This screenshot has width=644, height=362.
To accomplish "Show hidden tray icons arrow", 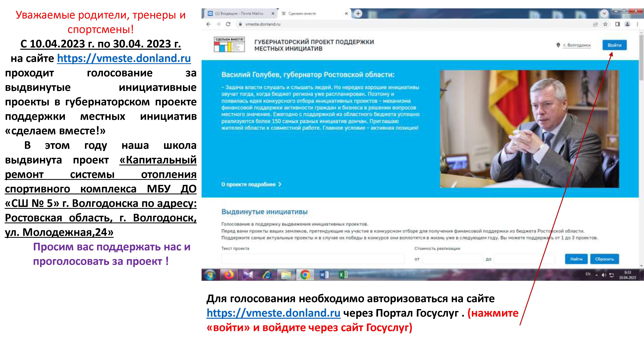I will click(597, 275).
